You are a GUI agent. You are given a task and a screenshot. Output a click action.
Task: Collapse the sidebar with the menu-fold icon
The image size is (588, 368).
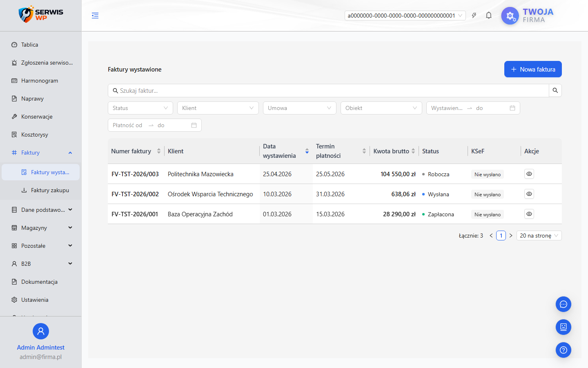(x=95, y=16)
